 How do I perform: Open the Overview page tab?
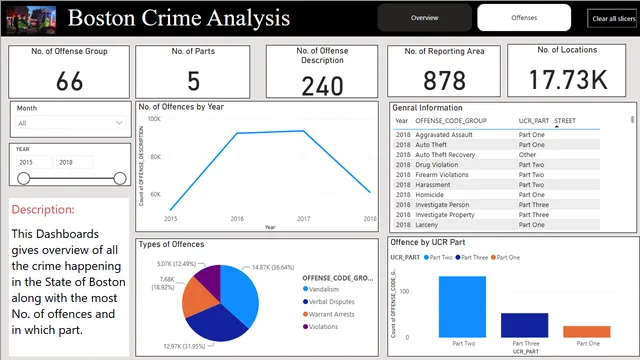424,18
